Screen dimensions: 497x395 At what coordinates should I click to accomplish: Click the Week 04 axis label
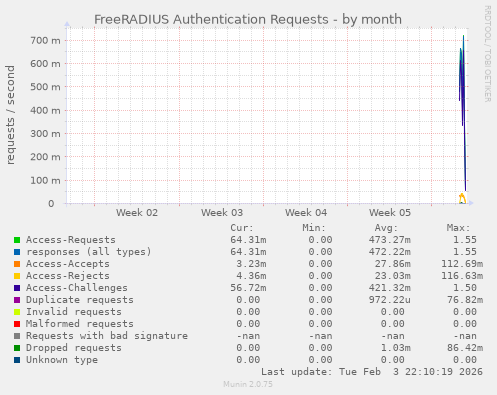point(306,213)
